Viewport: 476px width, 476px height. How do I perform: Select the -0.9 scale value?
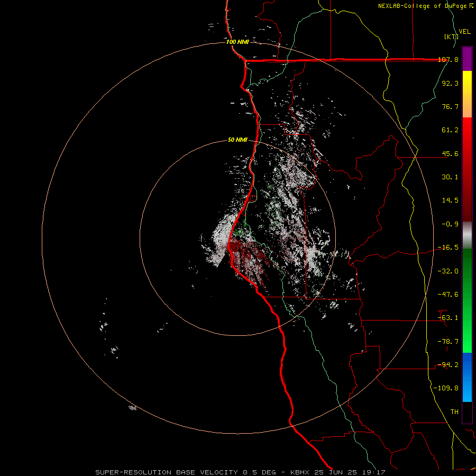click(x=450, y=224)
